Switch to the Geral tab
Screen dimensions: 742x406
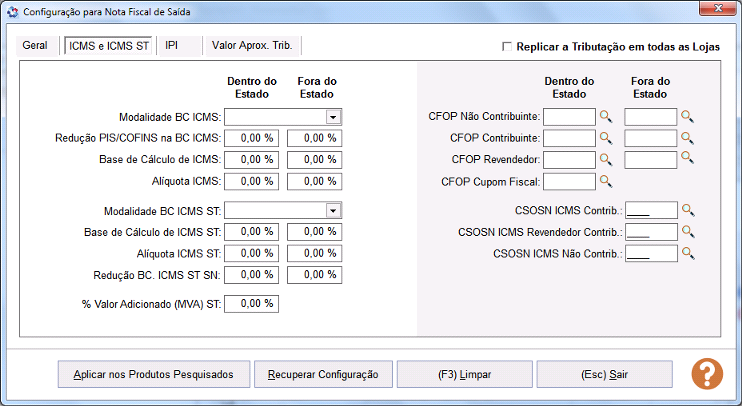[x=35, y=46]
